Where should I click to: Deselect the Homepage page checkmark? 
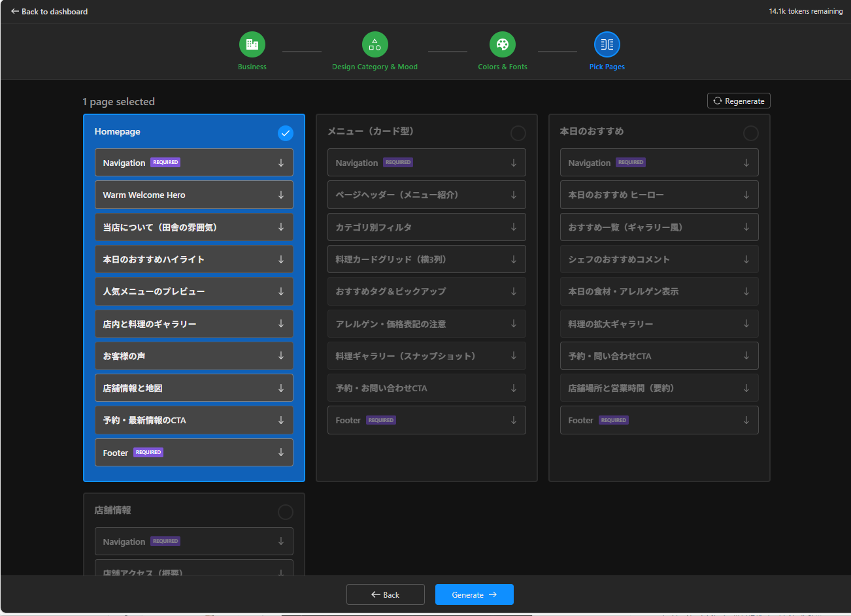(x=286, y=133)
